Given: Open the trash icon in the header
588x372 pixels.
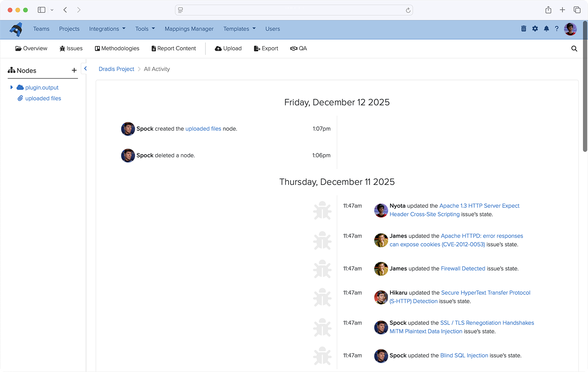Looking at the screenshot, I should 524,29.
